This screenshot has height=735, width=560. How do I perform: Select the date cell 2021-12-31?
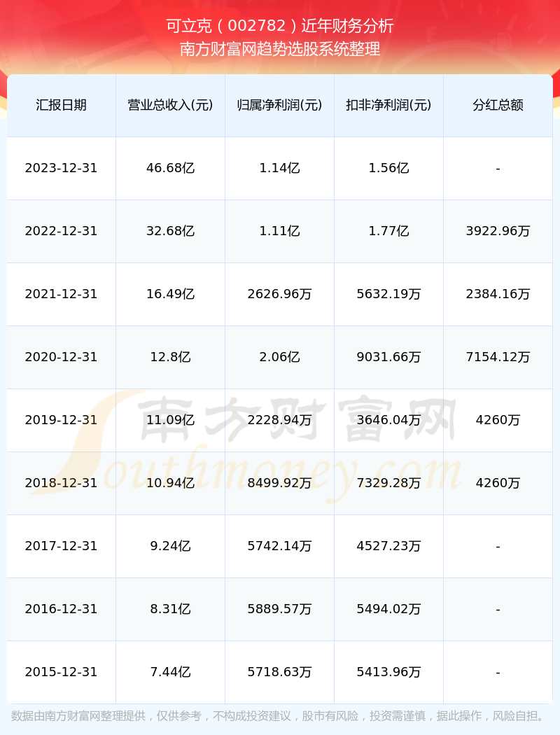[62, 294]
